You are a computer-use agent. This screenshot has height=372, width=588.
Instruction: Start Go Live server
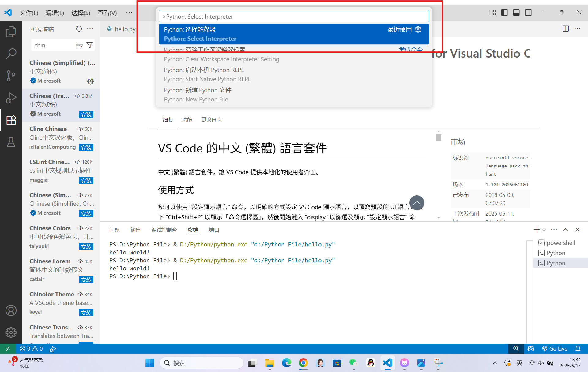click(x=555, y=348)
